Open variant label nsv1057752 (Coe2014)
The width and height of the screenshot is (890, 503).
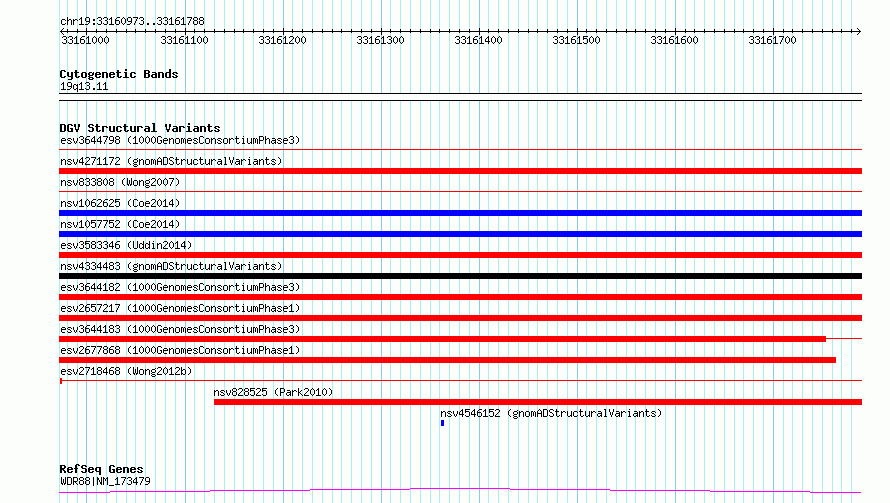click(120, 224)
